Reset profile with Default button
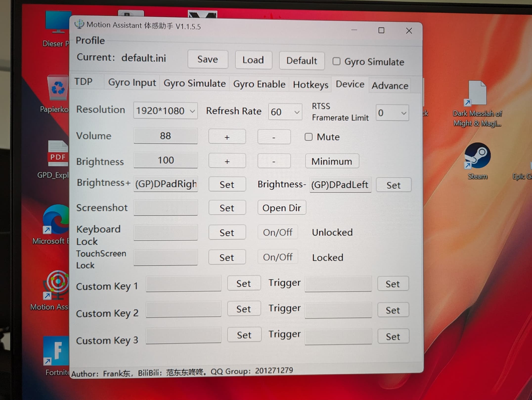Viewport: 532px width, 400px height. [302, 61]
